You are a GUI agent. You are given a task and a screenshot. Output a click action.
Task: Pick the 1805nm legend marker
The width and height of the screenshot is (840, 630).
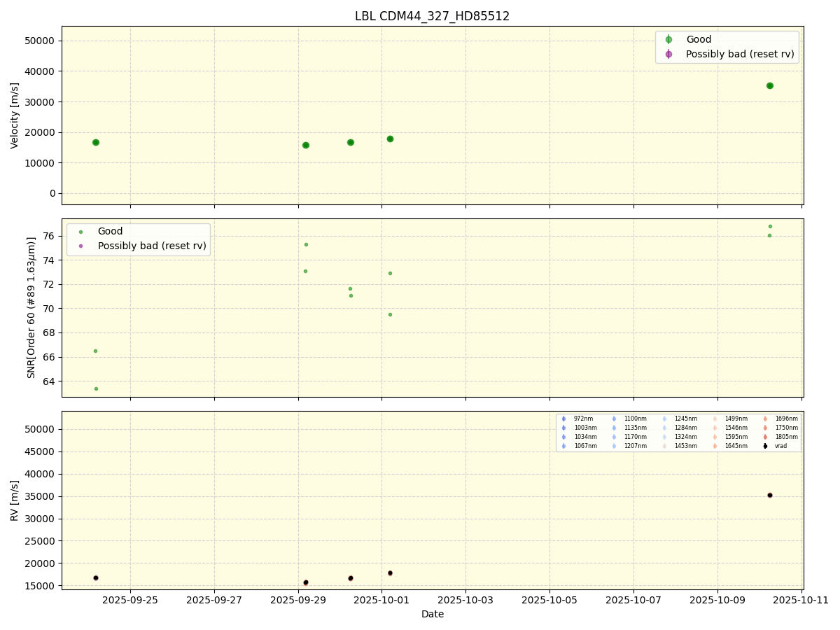(x=765, y=437)
